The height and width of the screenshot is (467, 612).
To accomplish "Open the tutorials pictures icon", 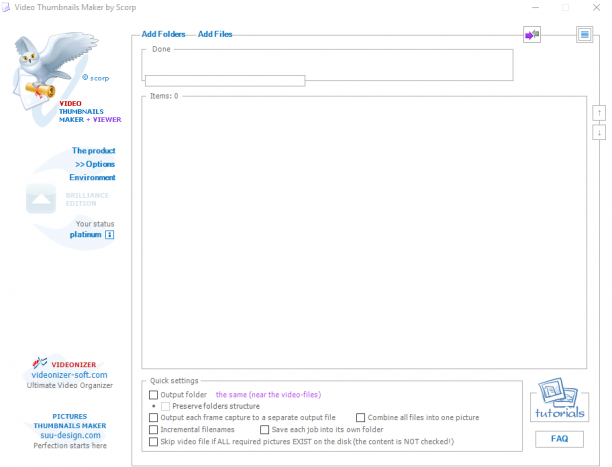I will tap(559, 399).
